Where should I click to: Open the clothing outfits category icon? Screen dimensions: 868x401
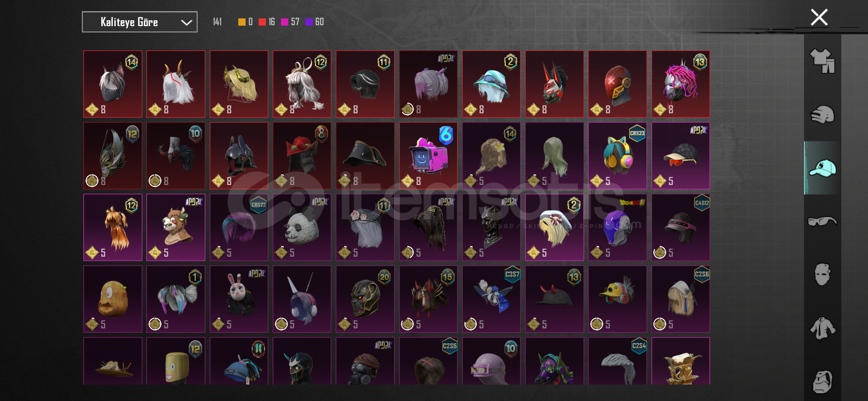coord(822,61)
